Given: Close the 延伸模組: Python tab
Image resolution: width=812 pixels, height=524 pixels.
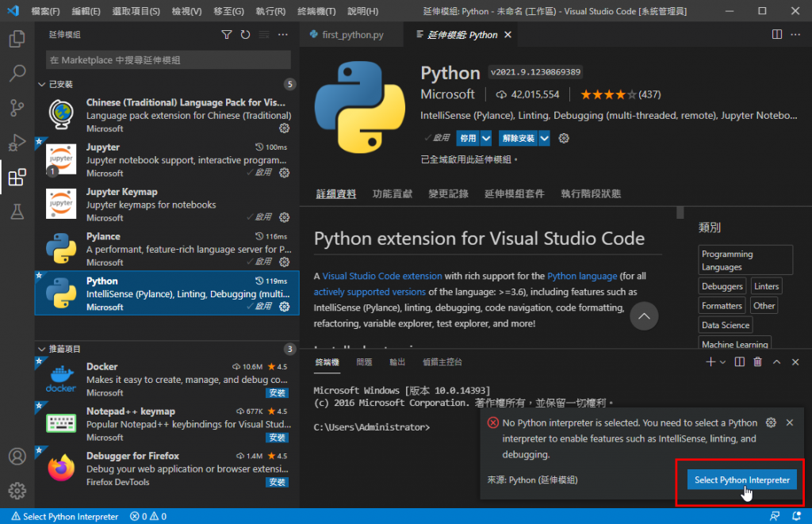Looking at the screenshot, I should point(508,35).
